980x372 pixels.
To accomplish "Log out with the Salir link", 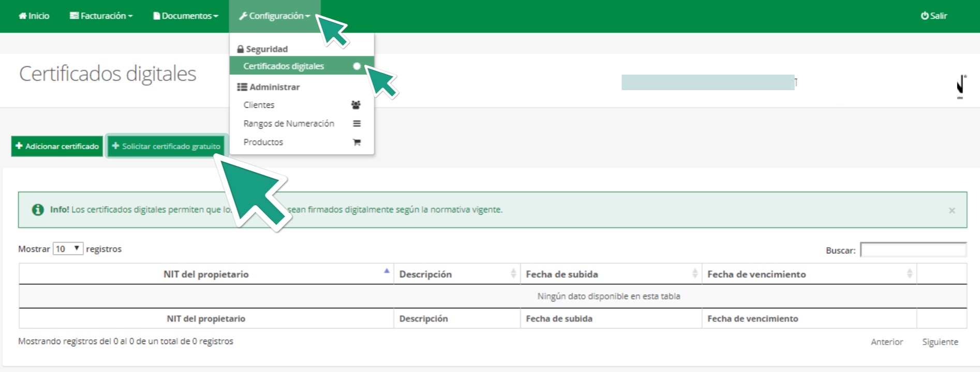I will [934, 16].
